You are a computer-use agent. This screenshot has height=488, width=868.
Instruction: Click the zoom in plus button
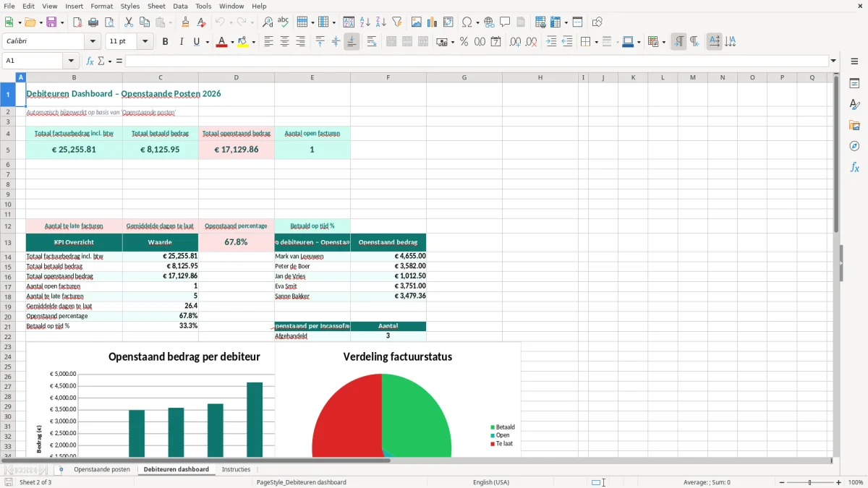click(x=839, y=482)
